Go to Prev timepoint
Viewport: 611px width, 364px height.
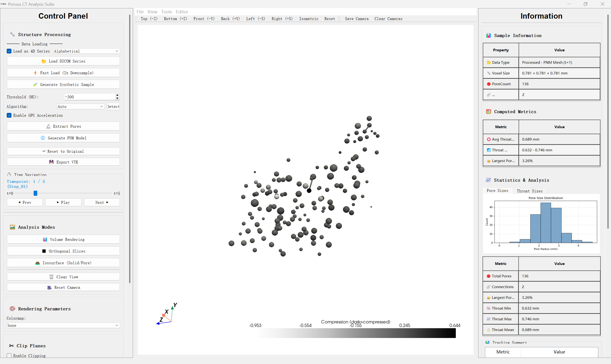pos(25,202)
